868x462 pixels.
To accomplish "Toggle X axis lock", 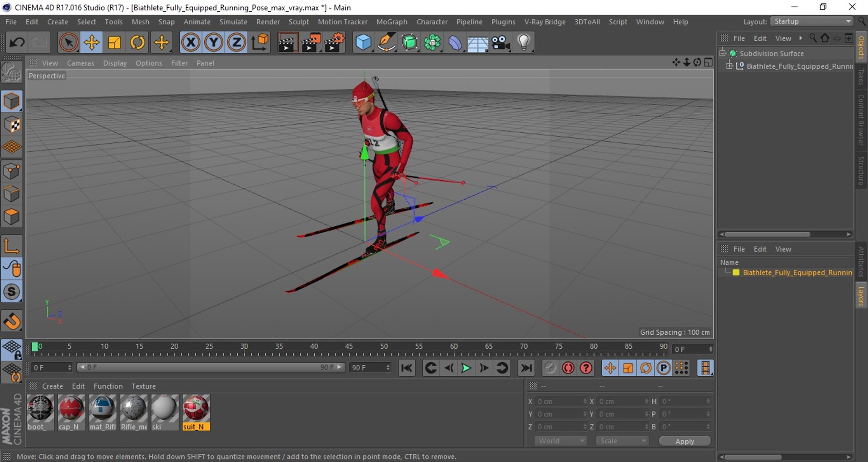I will [190, 42].
